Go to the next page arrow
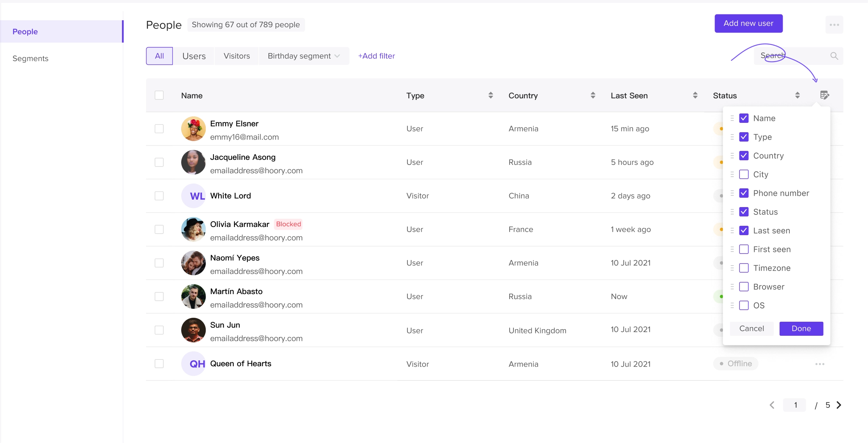The width and height of the screenshot is (868, 443). coord(839,405)
